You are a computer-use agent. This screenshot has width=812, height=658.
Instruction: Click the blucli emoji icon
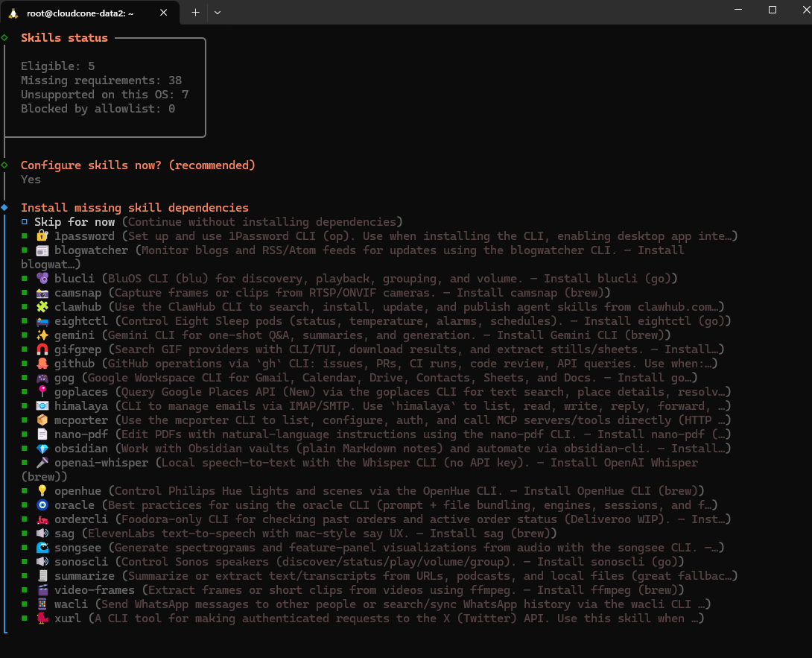pos(42,279)
